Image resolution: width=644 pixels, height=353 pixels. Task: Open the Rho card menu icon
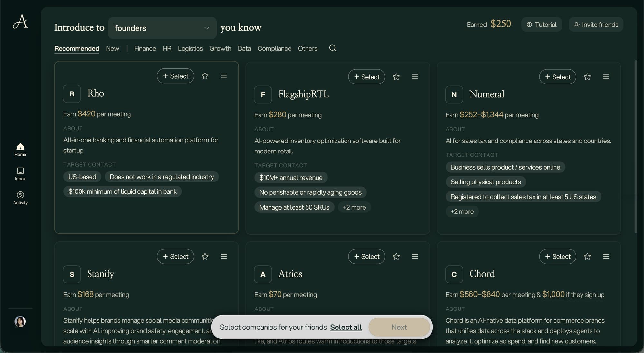224,76
